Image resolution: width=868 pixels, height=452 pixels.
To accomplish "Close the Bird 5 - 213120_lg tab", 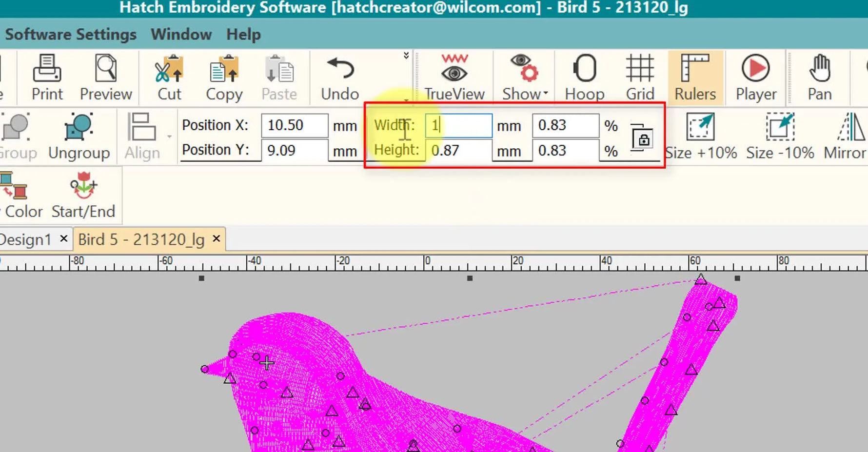I will click(217, 239).
